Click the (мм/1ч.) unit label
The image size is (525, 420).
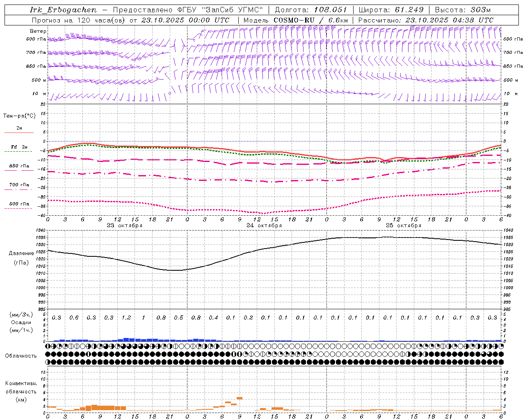[x=21, y=330]
